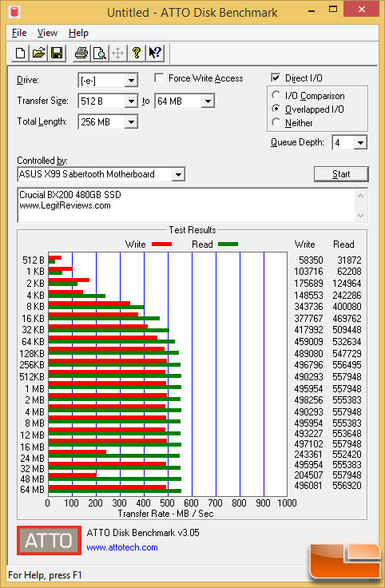Open a file with the folder icon

pyautogui.click(x=38, y=53)
